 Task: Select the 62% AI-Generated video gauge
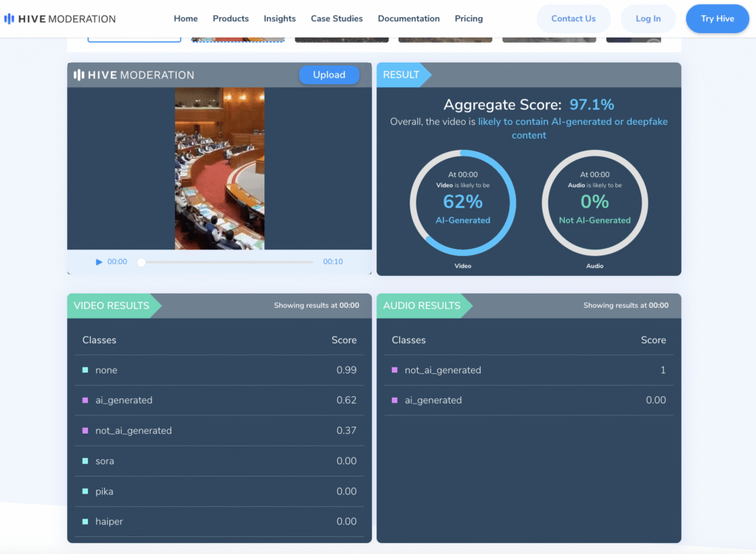[463, 203]
